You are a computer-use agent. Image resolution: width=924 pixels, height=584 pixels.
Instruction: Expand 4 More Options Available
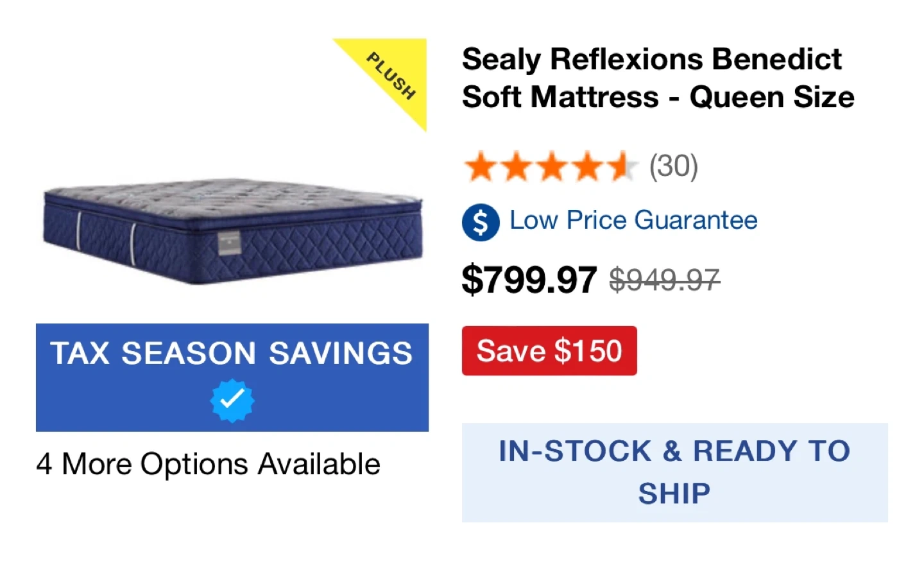tap(209, 464)
